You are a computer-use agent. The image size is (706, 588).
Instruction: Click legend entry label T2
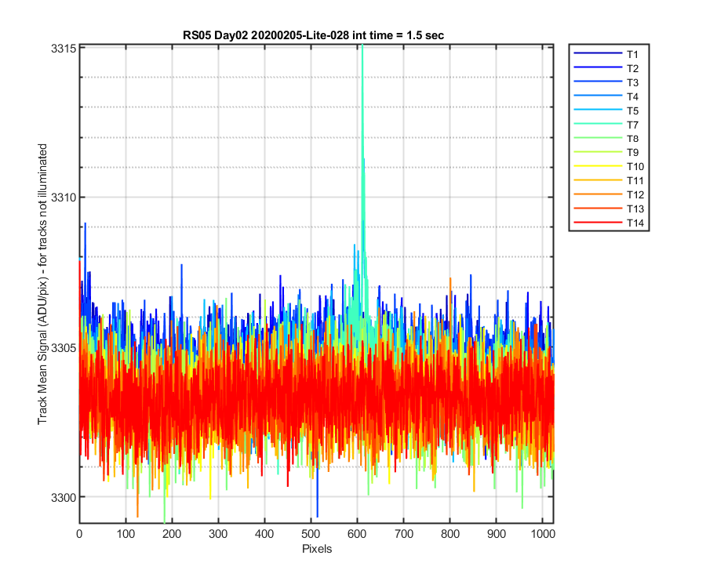632,68
